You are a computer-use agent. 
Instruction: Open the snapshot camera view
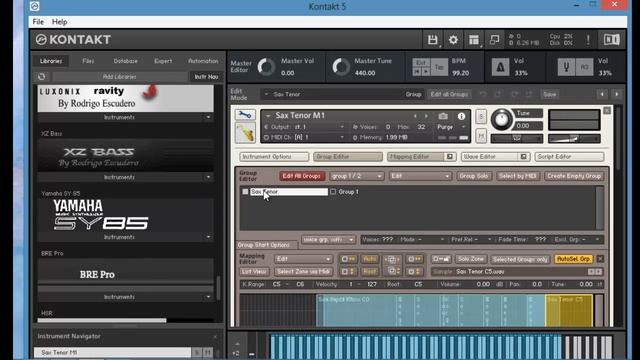tap(443, 116)
